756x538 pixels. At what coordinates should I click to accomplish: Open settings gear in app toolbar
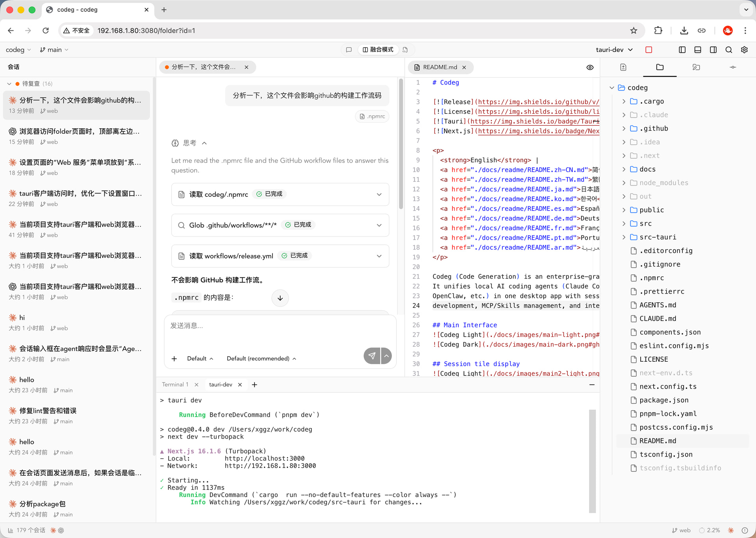coord(744,50)
